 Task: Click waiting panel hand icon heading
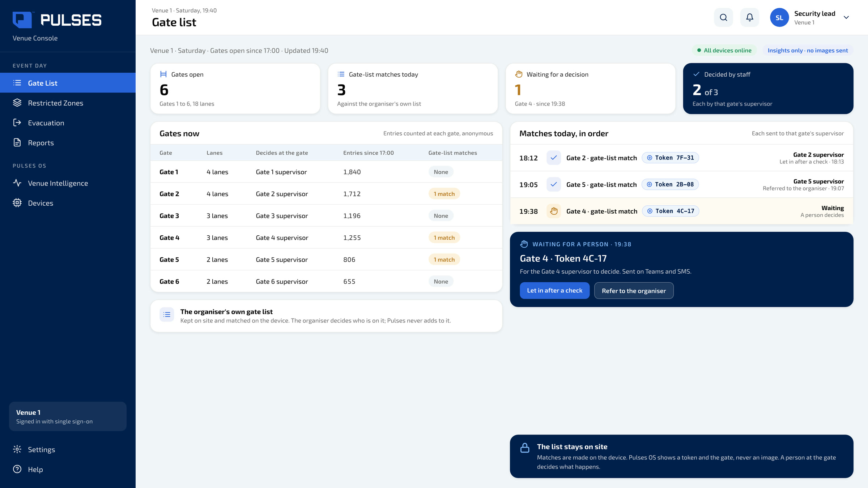(524, 244)
